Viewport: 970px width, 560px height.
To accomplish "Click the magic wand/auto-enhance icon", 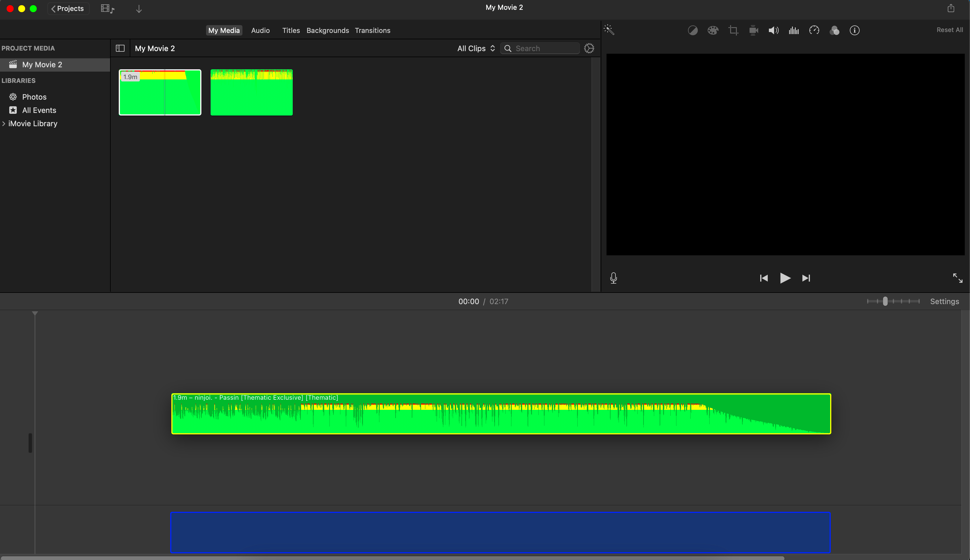I will click(609, 29).
